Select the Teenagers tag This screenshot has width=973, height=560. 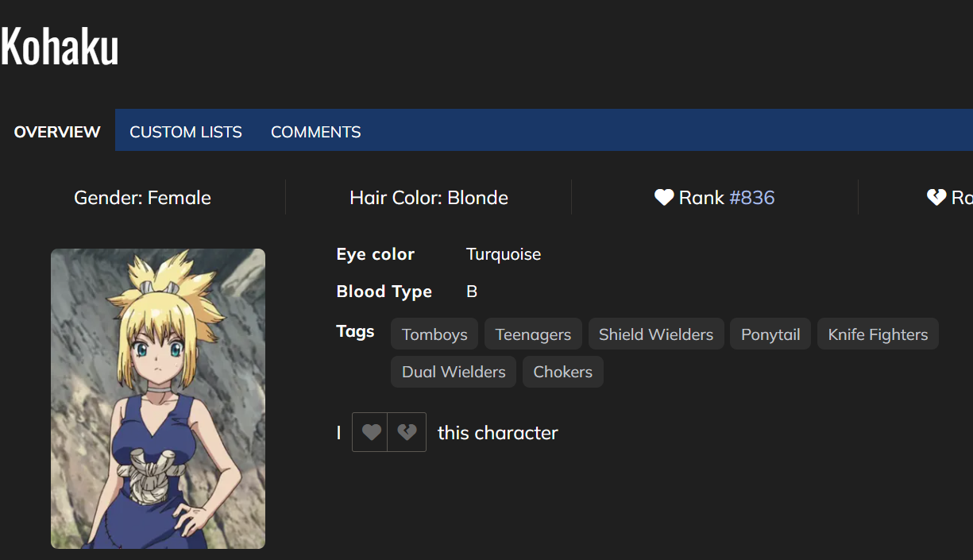pos(533,334)
